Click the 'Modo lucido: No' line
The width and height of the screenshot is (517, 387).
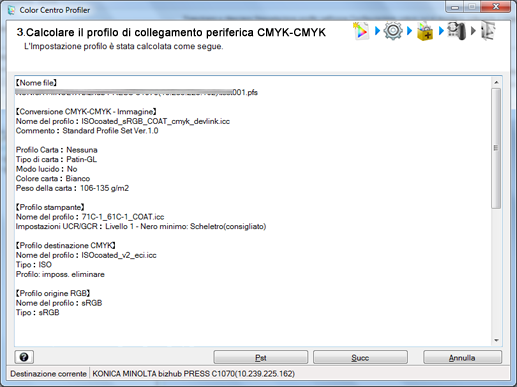(x=46, y=169)
